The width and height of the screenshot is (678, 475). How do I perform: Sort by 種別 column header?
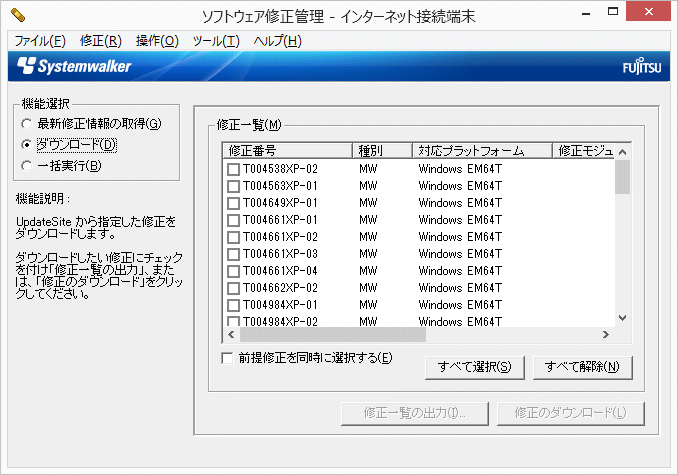point(382,150)
